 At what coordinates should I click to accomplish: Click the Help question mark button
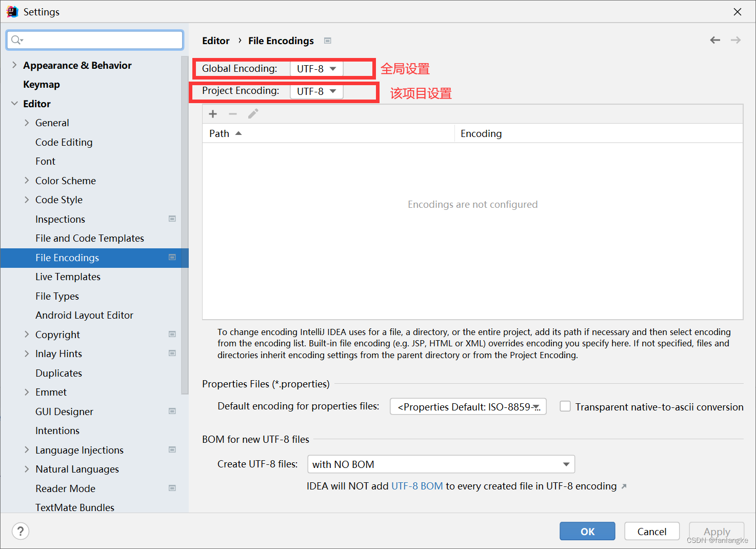[x=21, y=531]
